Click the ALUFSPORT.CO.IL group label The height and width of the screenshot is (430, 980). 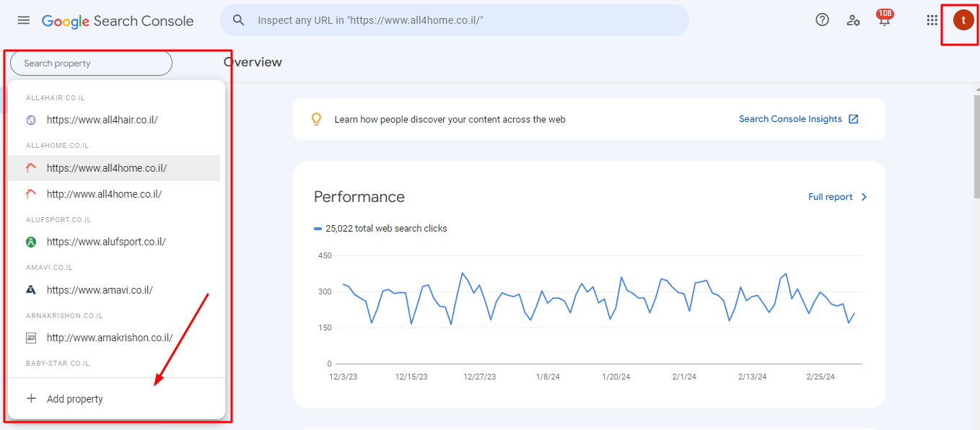click(x=58, y=219)
